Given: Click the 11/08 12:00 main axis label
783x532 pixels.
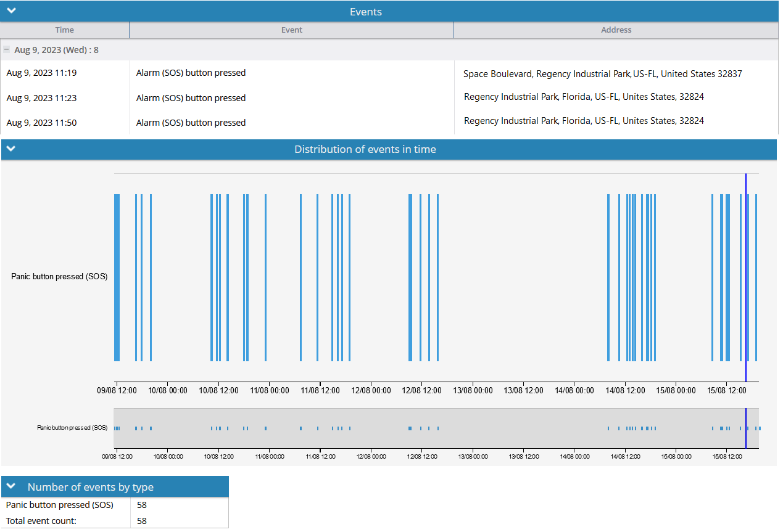Looking at the screenshot, I should click(x=320, y=390).
